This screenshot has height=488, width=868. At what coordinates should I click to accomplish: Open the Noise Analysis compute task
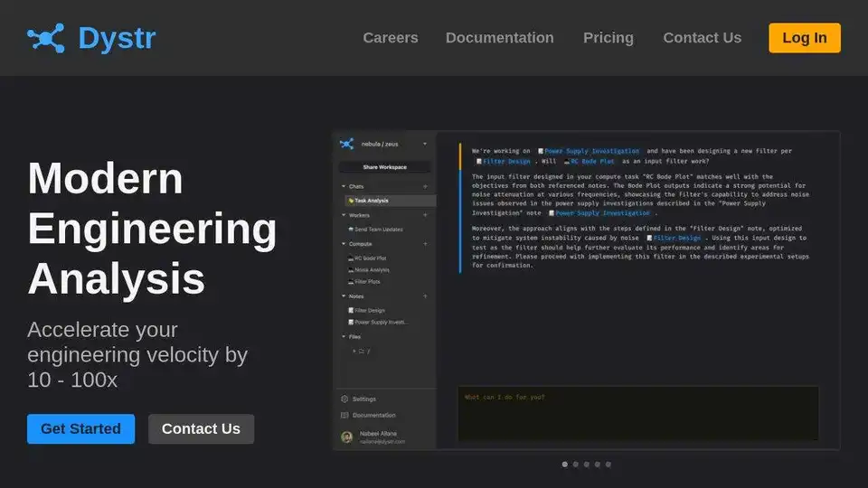(x=369, y=270)
